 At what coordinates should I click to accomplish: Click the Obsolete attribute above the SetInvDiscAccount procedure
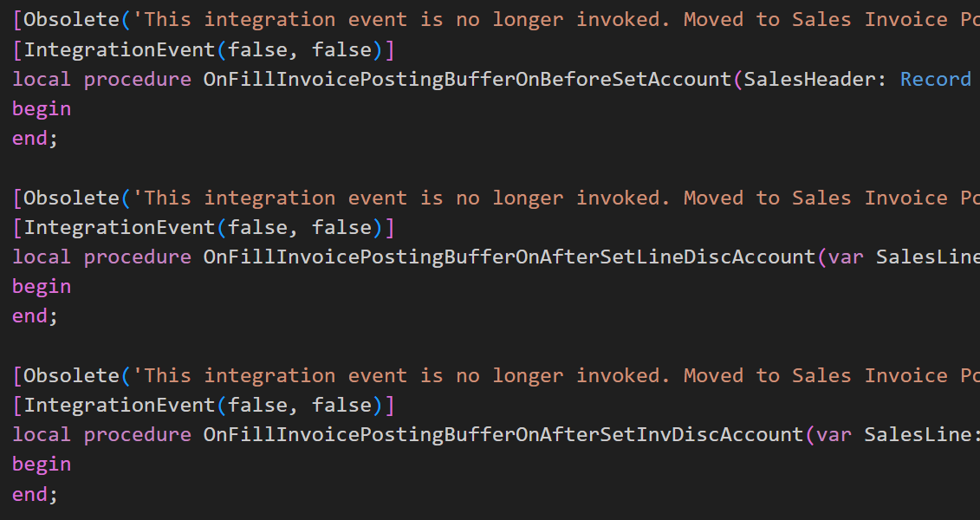[x=71, y=375]
